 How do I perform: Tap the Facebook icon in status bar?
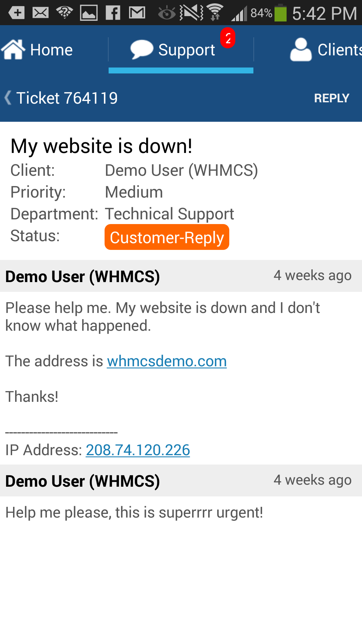113,13
